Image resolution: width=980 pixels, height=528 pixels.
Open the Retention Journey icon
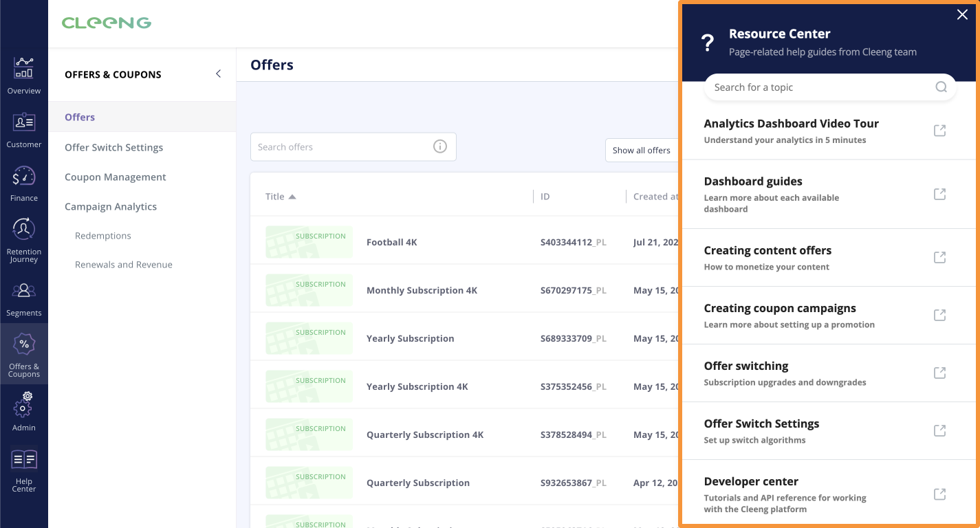pos(24,229)
